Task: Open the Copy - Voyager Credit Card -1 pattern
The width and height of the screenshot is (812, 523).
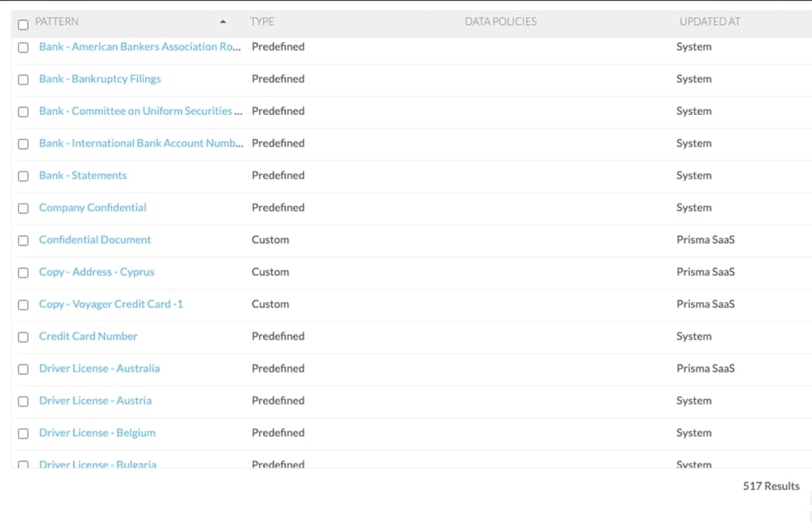Action: pyautogui.click(x=110, y=305)
